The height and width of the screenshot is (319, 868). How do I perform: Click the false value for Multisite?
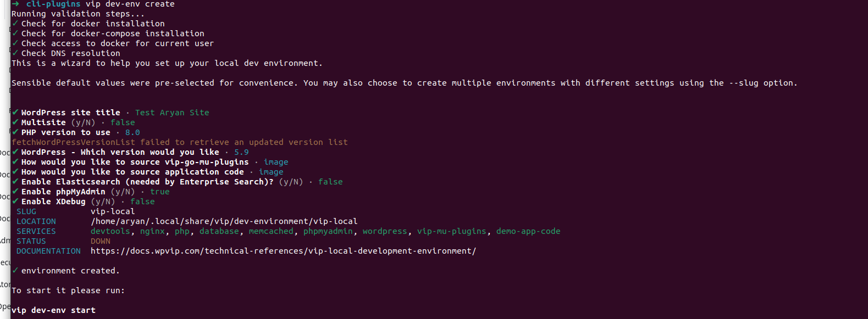pyautogui.click(x=123, y=122)
